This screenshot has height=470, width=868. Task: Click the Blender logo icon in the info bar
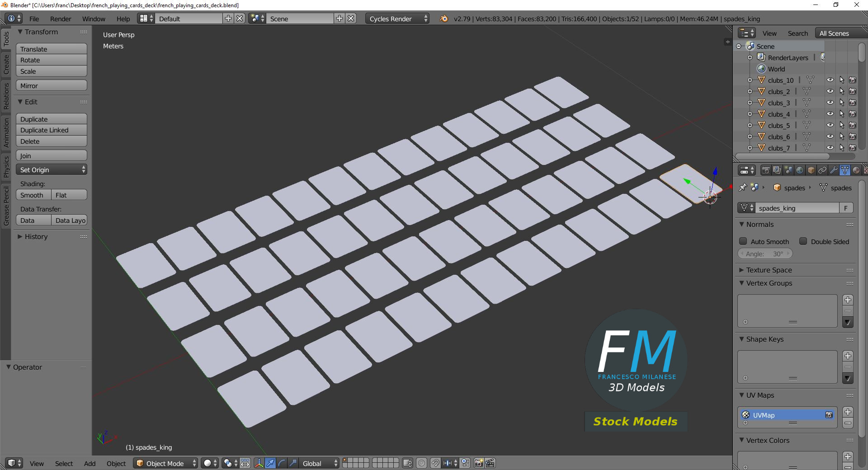(x=444, y=19)
